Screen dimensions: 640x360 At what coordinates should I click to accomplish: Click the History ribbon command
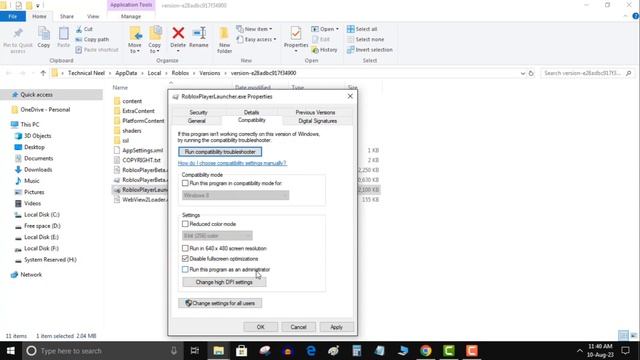click(x=324, y=50)
